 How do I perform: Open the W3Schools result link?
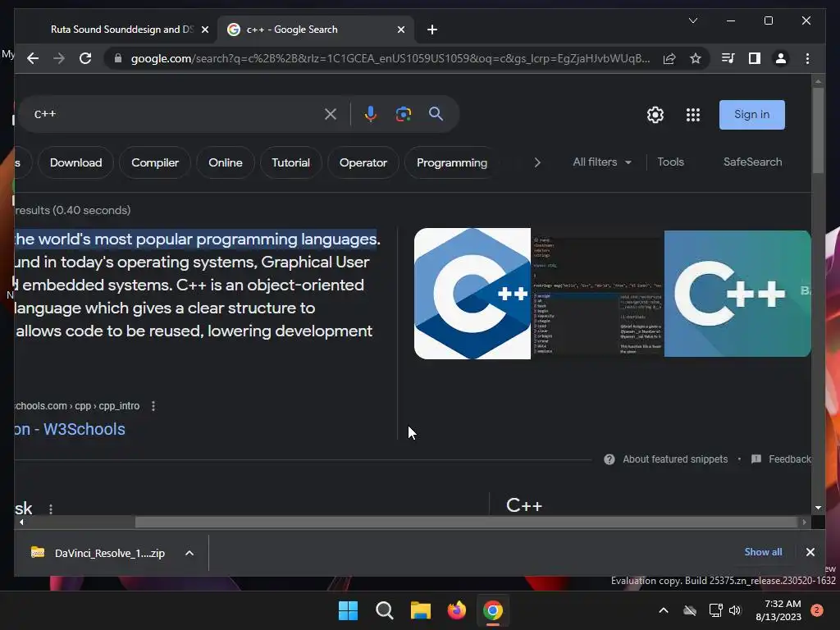click(71, 429)
